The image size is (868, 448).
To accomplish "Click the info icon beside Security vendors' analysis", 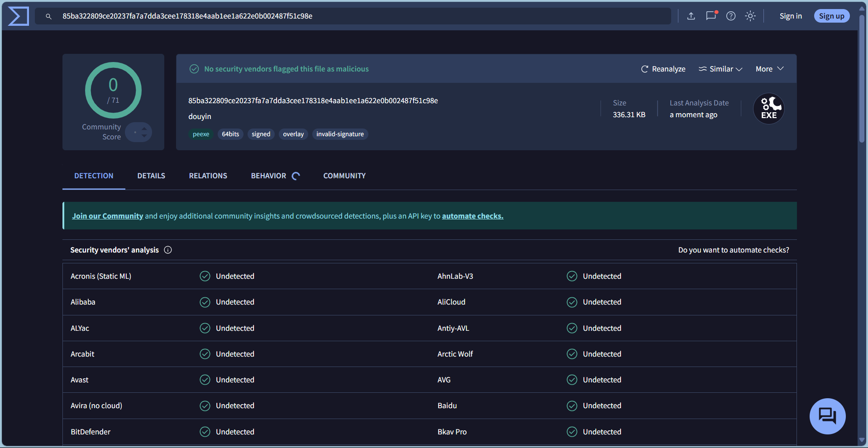I will coord(168,250).
